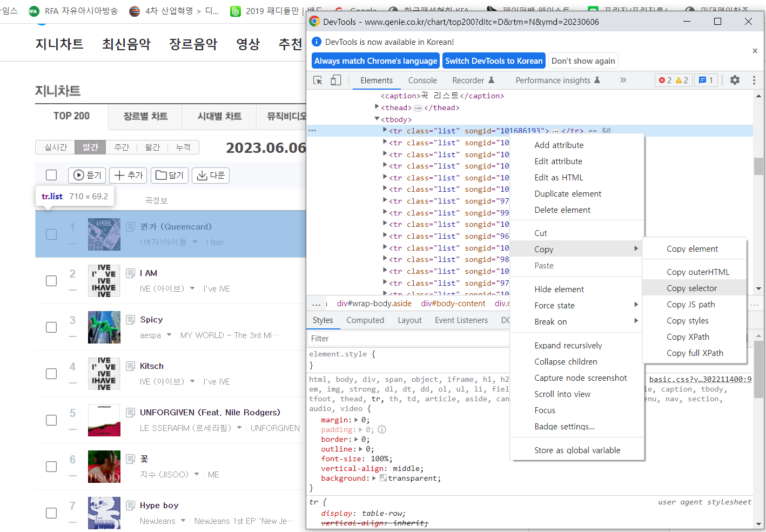The image size is (766, 532).
Task: Collapse the tbody element node
Action: 377,119
